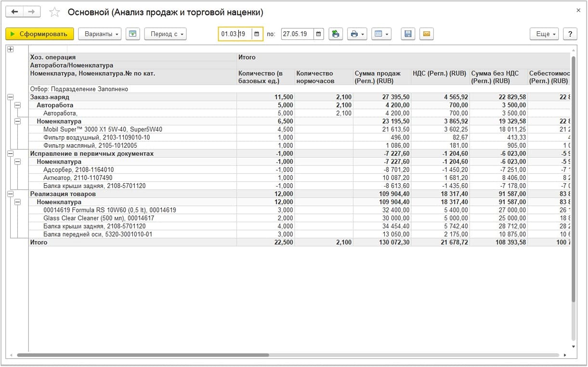Image resolution: width=588 pixels, height=367 pixels.
Task: Select the cell 109 904,40 in Реализация товаров row
Action: pos(382,194)
